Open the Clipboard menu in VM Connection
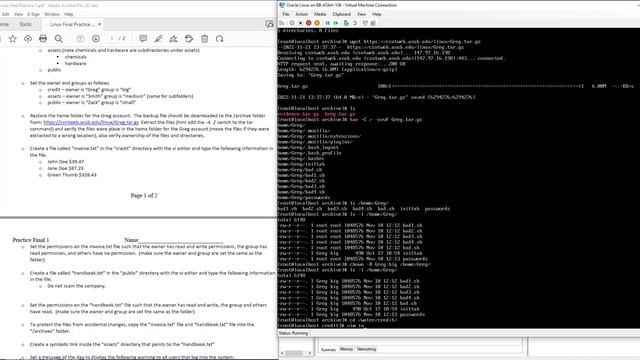640x360 pixels. tap(342, 14)
